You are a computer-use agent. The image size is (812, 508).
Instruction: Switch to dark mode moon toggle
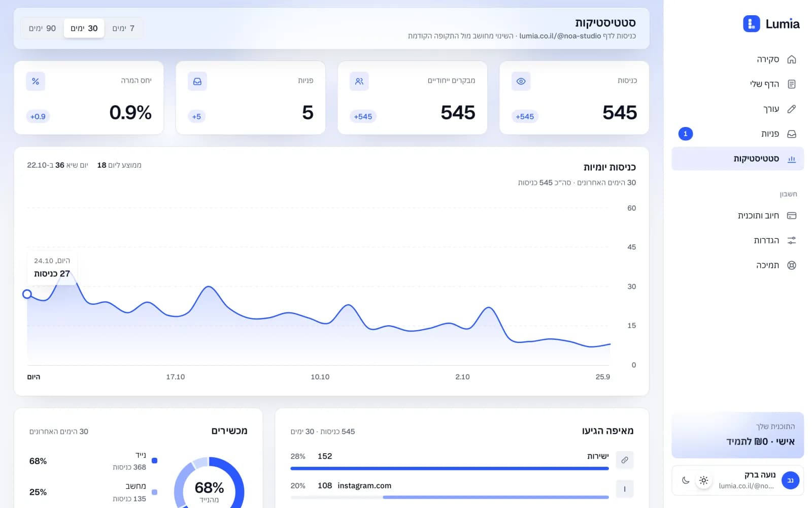coord(686,480)
